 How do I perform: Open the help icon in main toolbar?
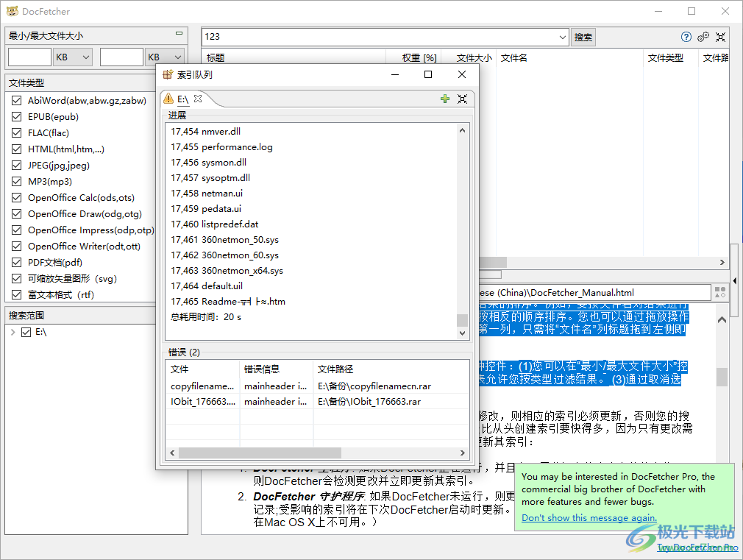686,37
